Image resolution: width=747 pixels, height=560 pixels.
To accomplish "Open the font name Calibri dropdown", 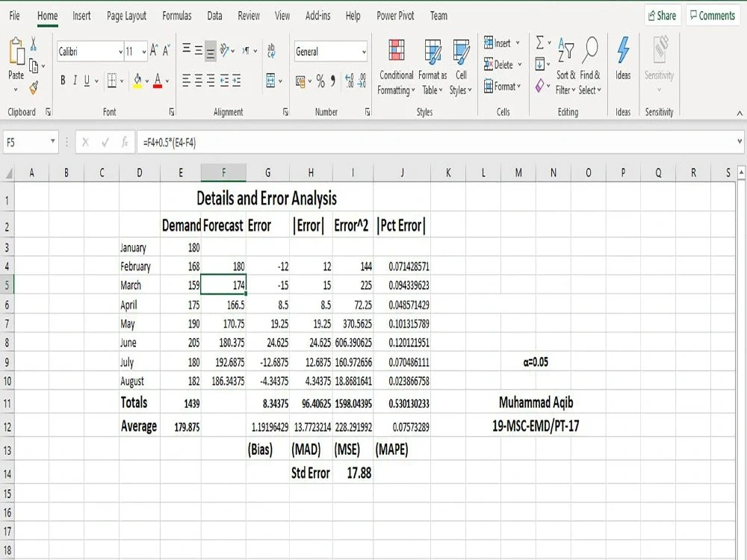I will coord(120,52).
